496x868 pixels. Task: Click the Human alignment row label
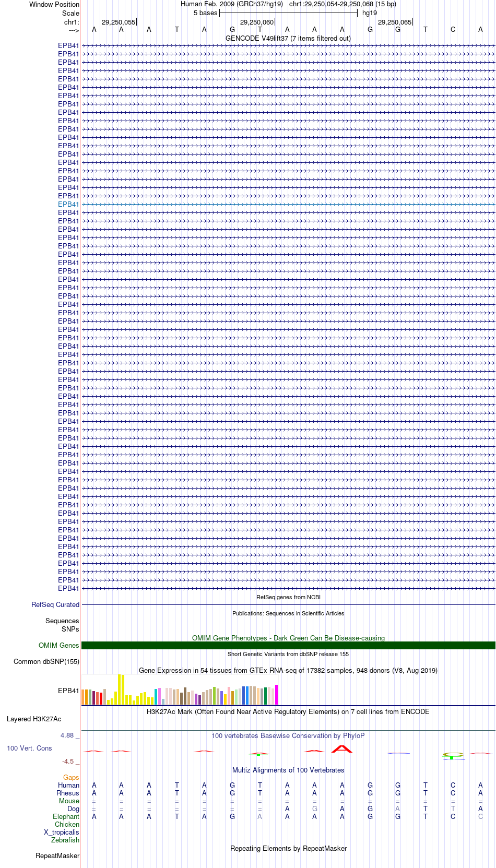click(69, 785)
